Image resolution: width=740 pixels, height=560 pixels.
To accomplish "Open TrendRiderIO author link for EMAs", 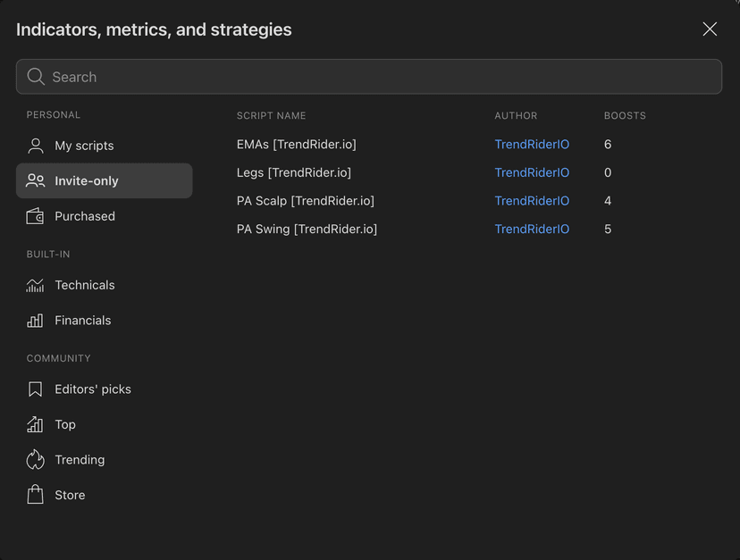I will [532, 145].
